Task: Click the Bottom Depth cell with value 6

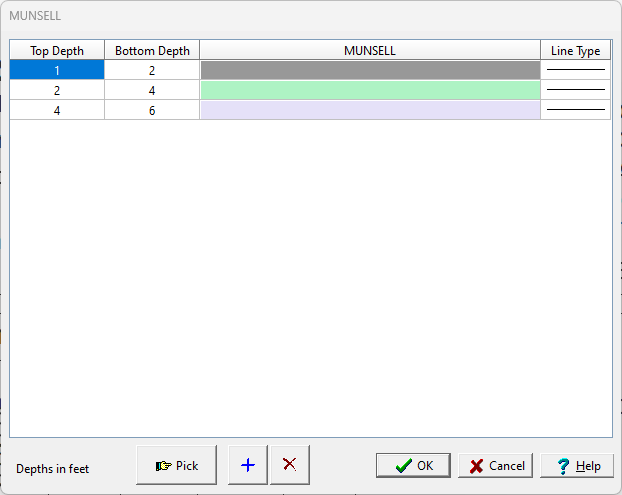Action: click(x=152, y=110)
